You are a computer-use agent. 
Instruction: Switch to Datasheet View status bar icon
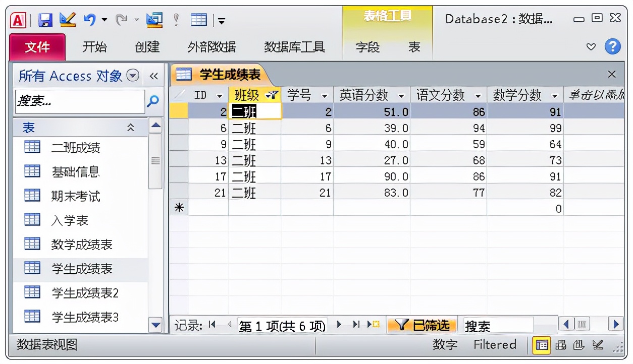(542, 345)
